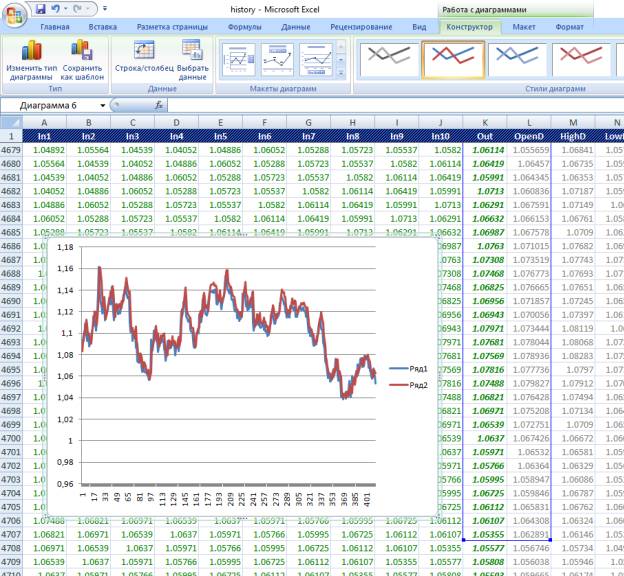Expand the name box dropdown beside Диаграмма 6
624x576 pixels.
click(103, 105)
